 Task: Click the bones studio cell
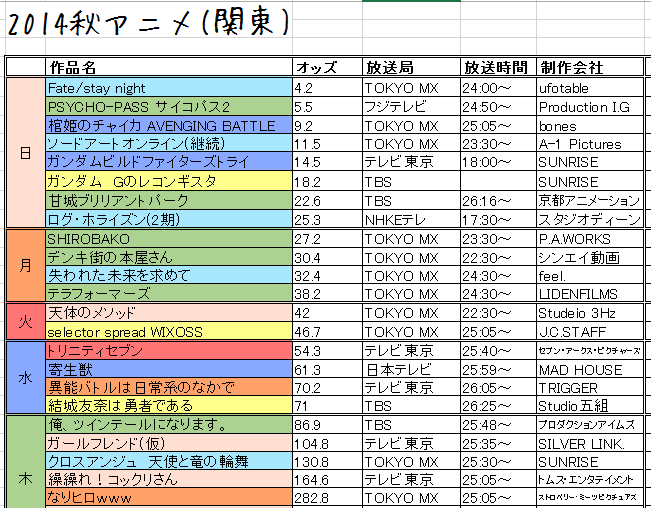point(590,125)
